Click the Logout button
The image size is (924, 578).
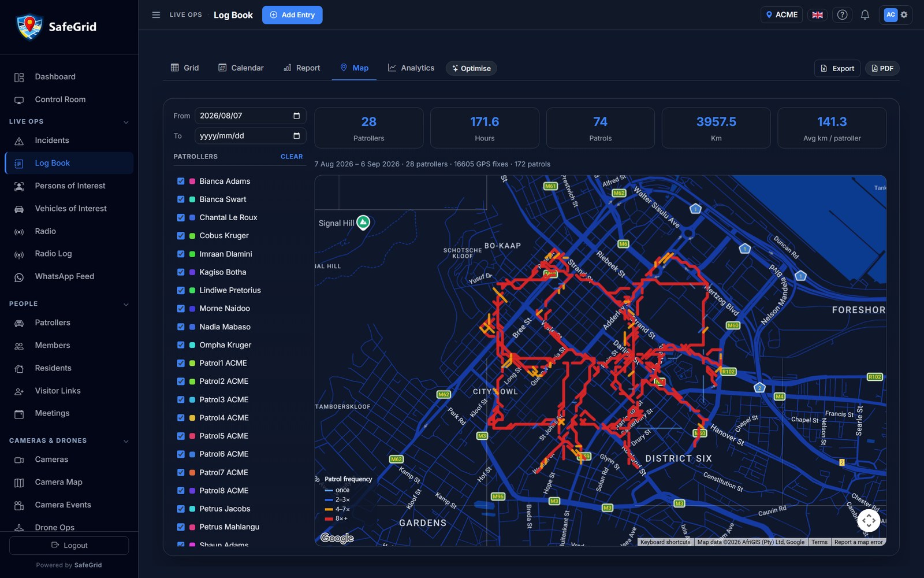[x=69, y=545]
